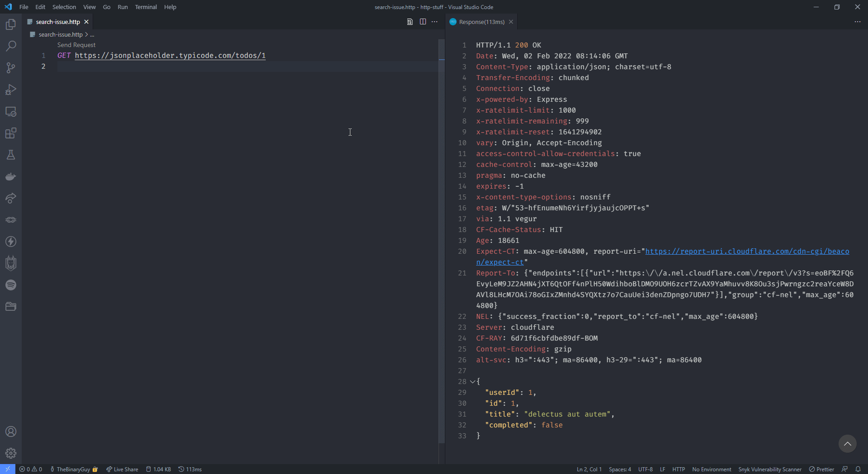
Task: Click UTF-8 encoding in status bar
Action: point(646,469)
